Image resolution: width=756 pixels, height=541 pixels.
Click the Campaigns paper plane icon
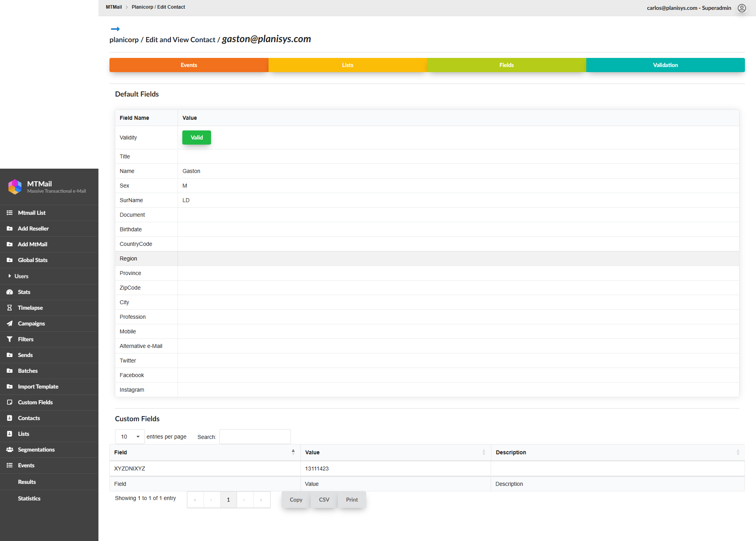(9, 323)
